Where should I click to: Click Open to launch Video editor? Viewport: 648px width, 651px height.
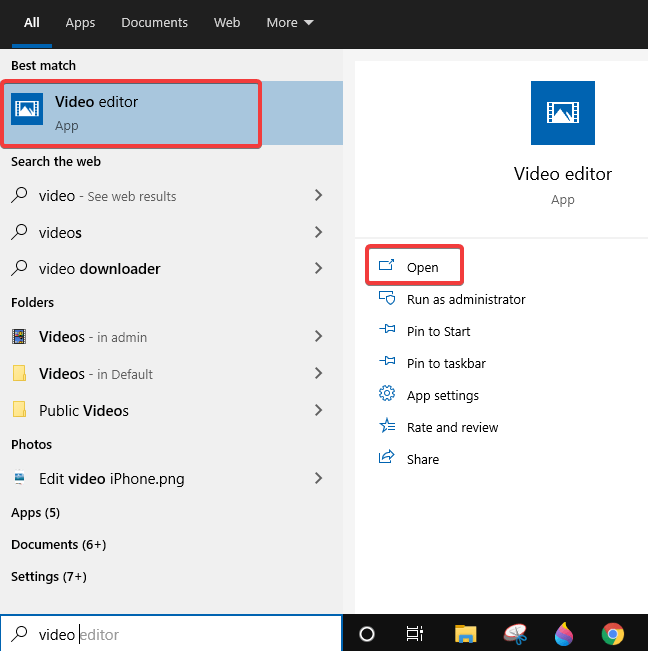pyautogui.click(x=423, y=267)
